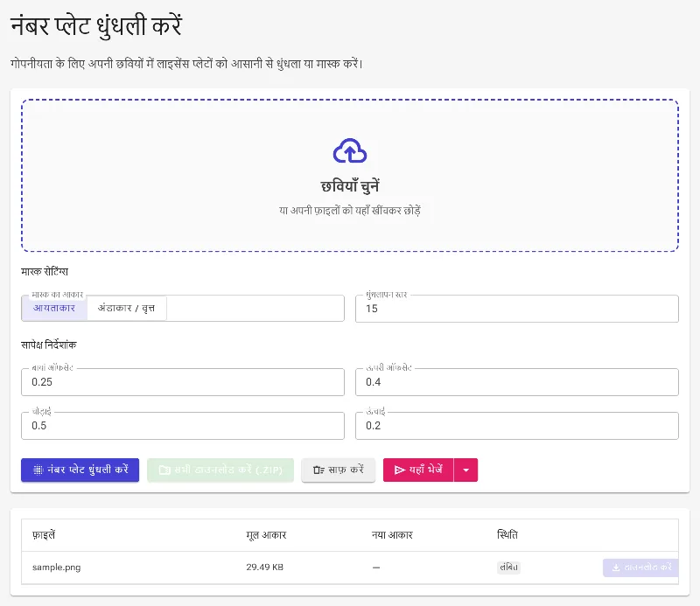The height and width of the screenshot is (606, 700).
Task: Click the ऊंचाई field with 0.2
Action: click(x=517, y=426)
